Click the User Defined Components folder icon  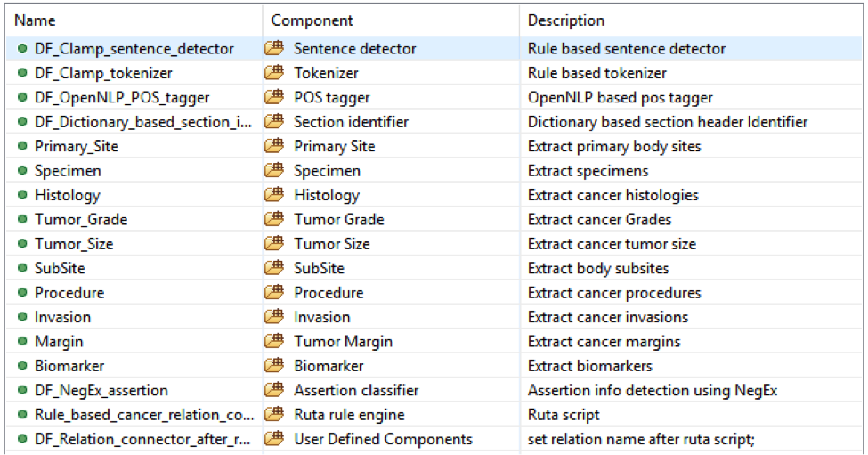click(274, 439)
